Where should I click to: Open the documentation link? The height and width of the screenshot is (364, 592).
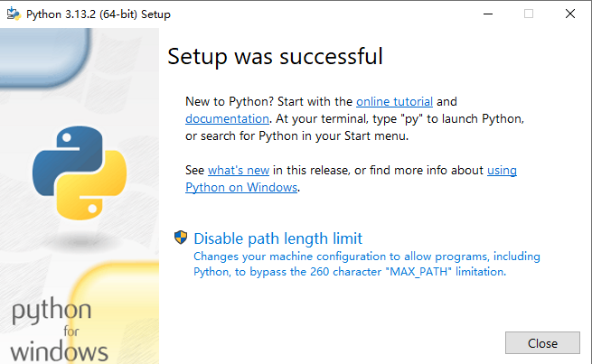[x=227, y=118]
